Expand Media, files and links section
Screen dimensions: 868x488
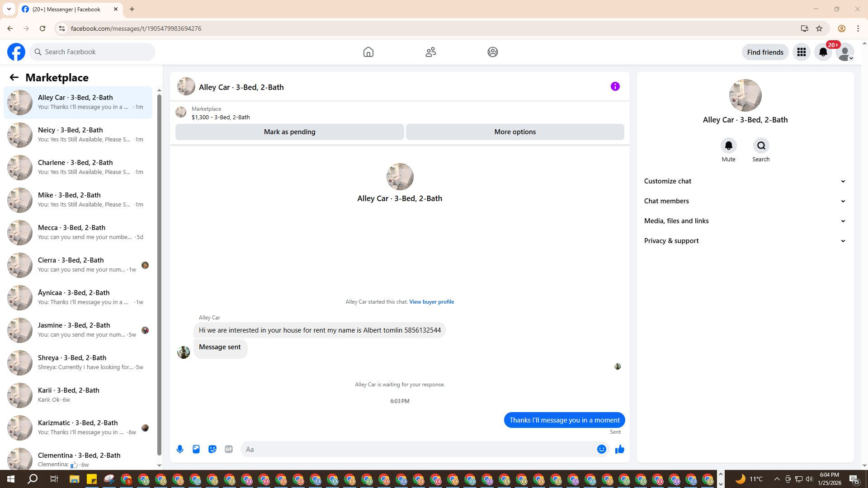(x=745, y=221)
